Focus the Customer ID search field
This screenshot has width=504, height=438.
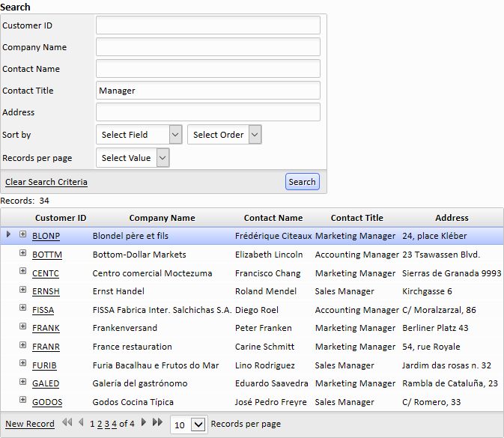point(208,25)
